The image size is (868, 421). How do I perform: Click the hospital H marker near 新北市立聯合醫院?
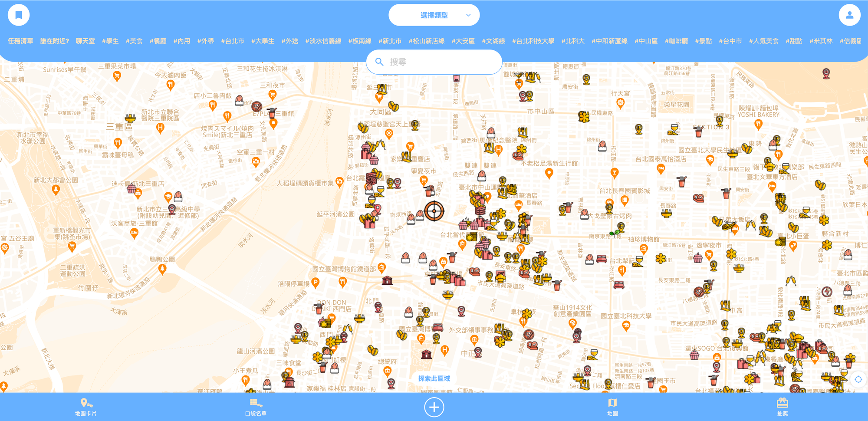[160, 128]
